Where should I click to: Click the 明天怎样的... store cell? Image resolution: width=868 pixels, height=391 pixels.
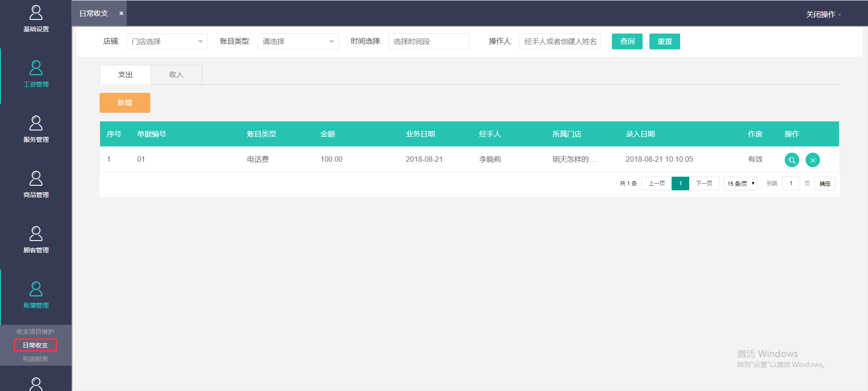[574, 159]
